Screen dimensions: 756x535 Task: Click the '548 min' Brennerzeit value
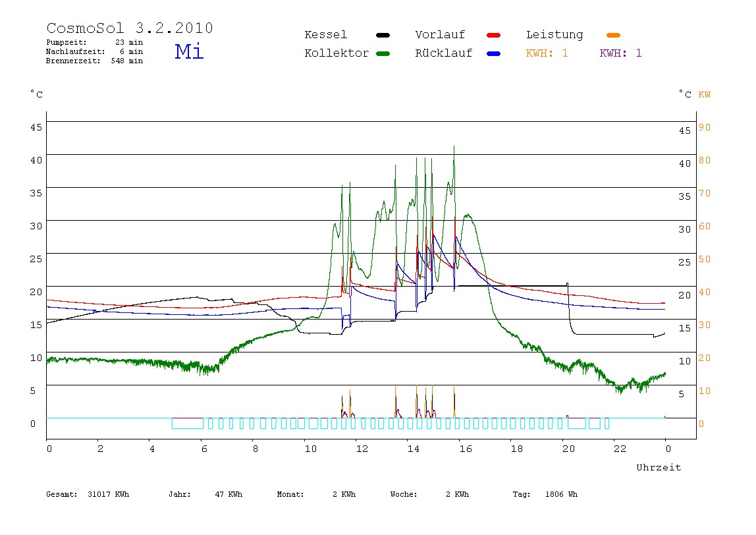pyautogui.click(x=127, y=61)
